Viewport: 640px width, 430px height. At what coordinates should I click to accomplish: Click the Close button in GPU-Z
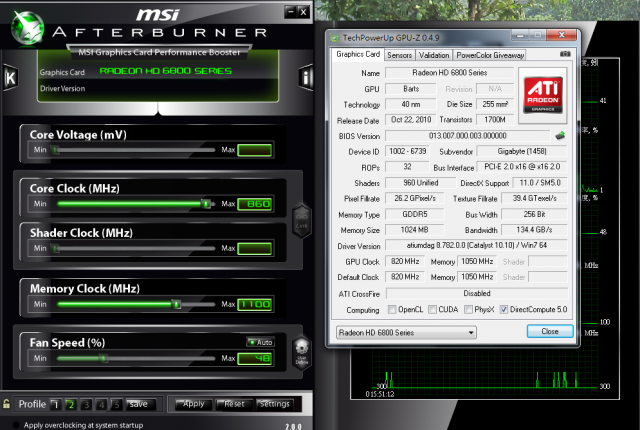[x=550, y=331]
